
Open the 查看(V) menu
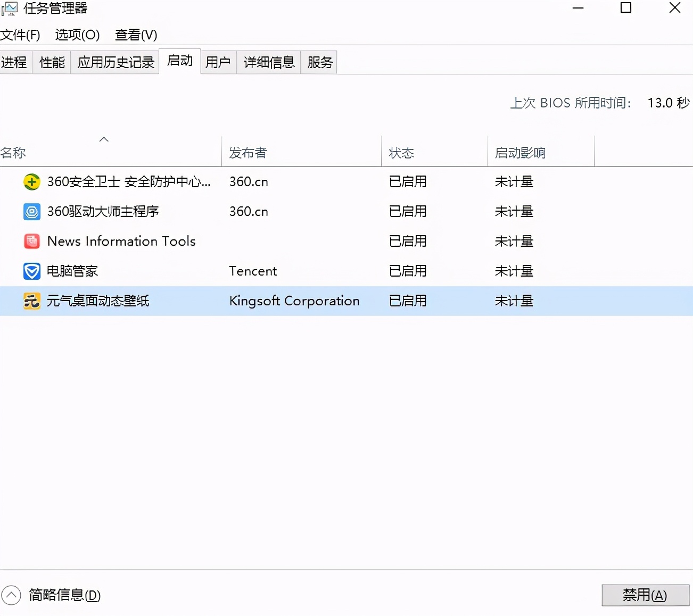(x=136, y=35)
